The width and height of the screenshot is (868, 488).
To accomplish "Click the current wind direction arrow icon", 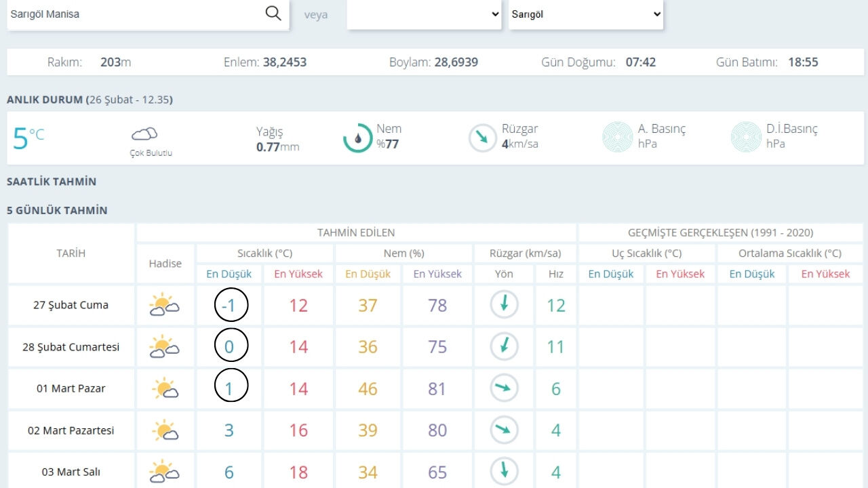I will pos(483,138).
